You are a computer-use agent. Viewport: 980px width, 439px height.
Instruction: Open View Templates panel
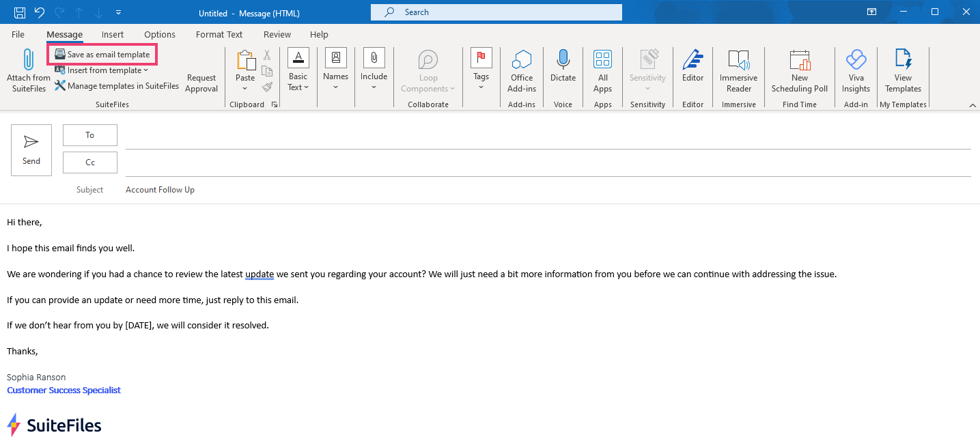click(903, 68)
